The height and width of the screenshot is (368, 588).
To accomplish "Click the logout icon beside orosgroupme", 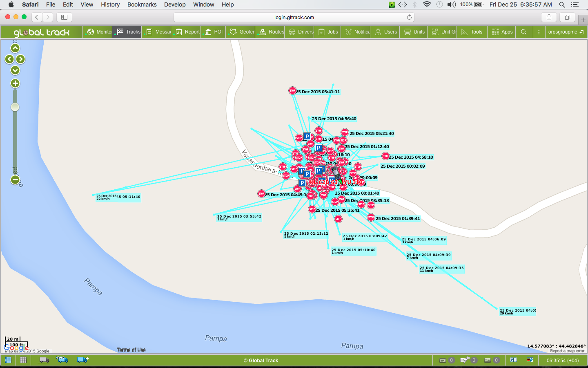I will (x=581, y=32).
